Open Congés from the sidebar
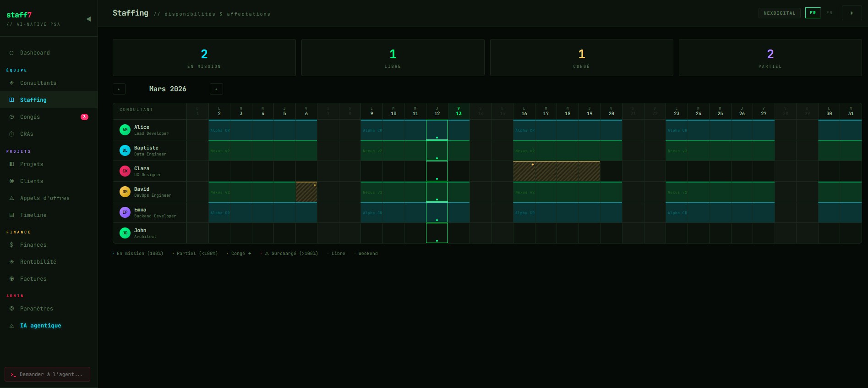The width and height of the screenshot is (868, 388). tap(49, 117)
